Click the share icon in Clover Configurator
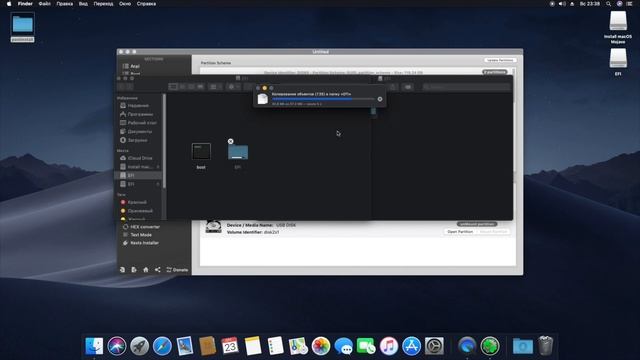640x360 pixels. tap(158, 269)
